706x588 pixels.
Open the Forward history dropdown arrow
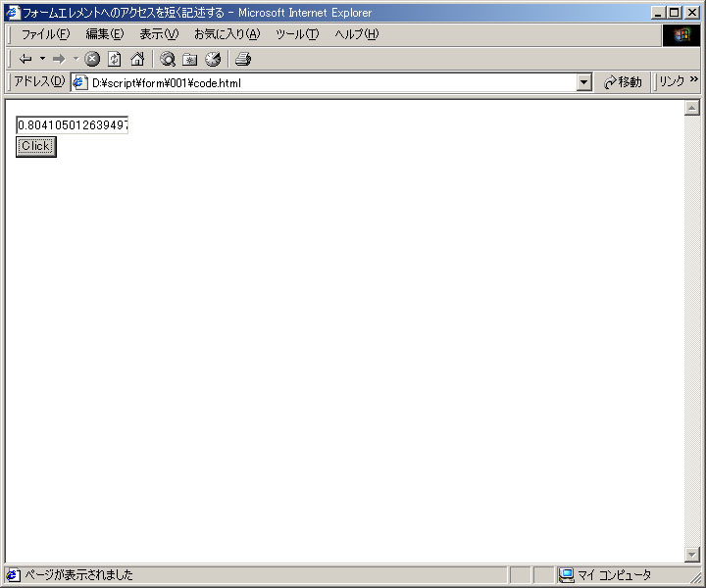coord(76,59)
